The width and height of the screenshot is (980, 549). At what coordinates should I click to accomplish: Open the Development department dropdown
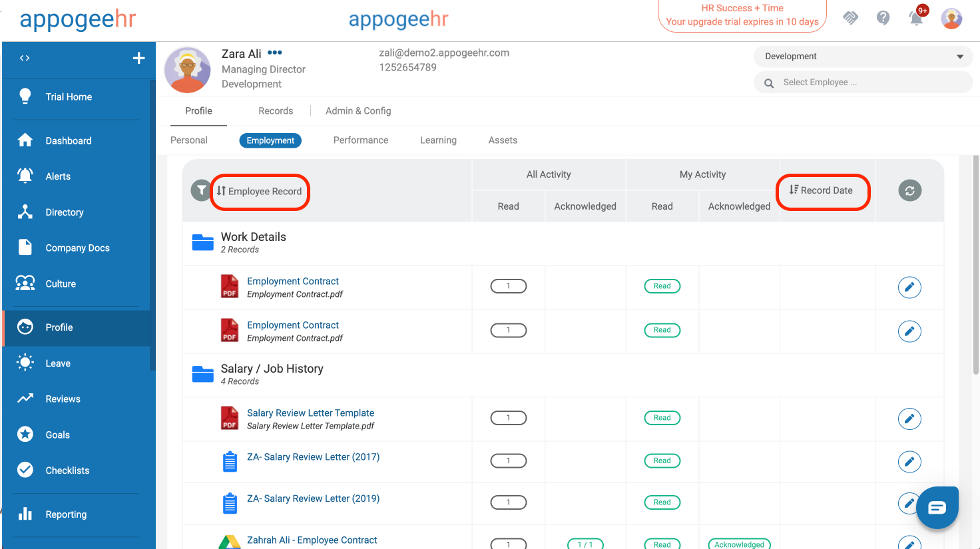[x=863, y=57]
